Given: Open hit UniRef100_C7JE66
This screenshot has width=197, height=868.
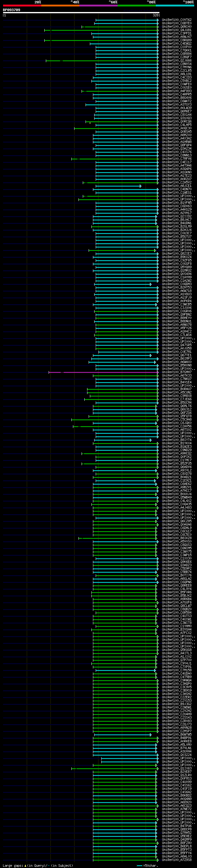Looking at the screenshot, I should click(177, 399).
